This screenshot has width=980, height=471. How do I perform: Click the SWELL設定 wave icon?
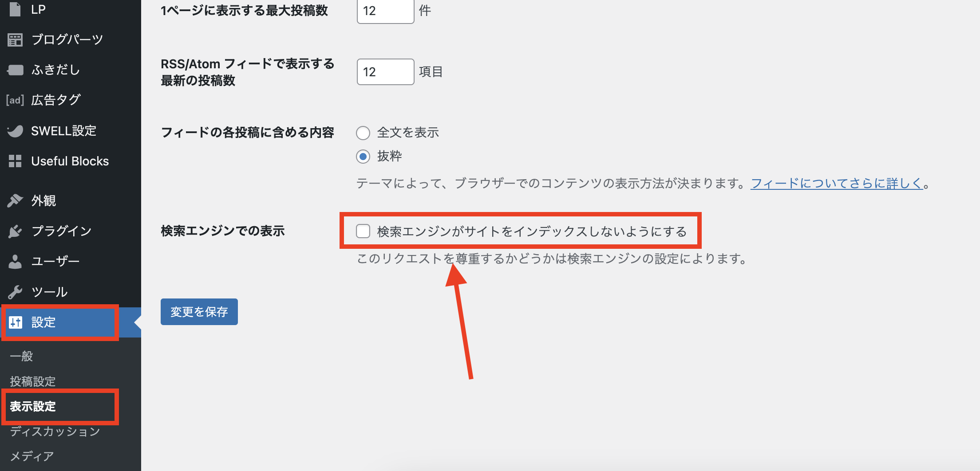click(x=15, y=131)
